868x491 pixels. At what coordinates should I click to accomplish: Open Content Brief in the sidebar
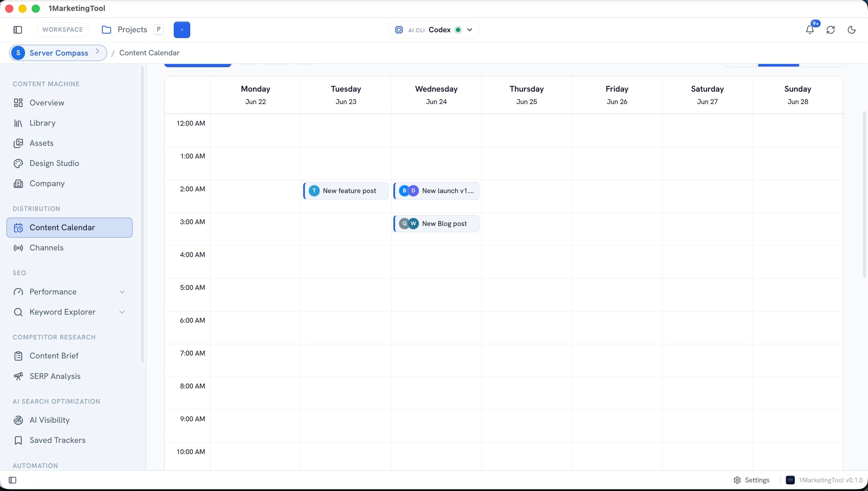click(69, 356)
